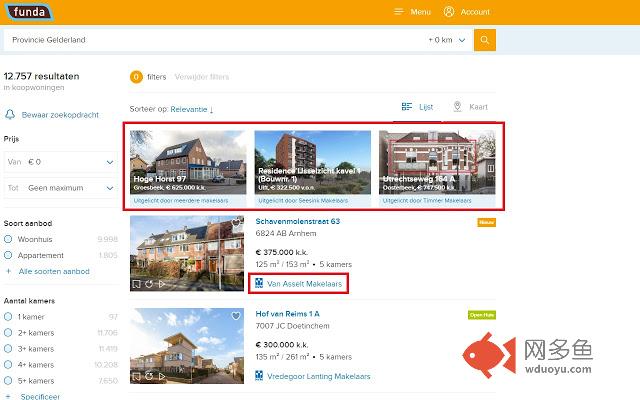The width and height of the screenshot is (640, 400).
Task: Click the bell icon beside Bewaar zoekopdracht
Action: point(9,115)
